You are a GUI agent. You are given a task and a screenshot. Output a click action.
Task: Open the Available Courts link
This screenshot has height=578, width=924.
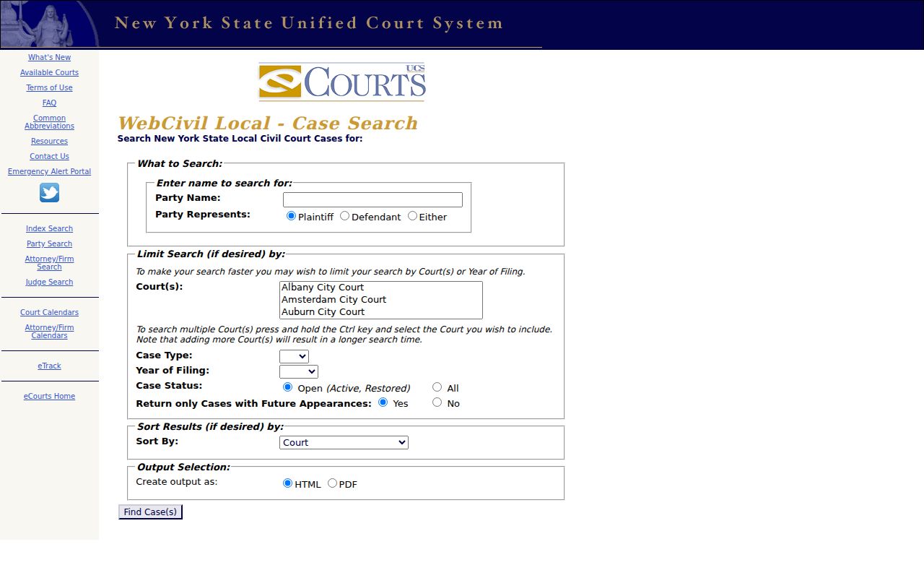coord(49,73)
